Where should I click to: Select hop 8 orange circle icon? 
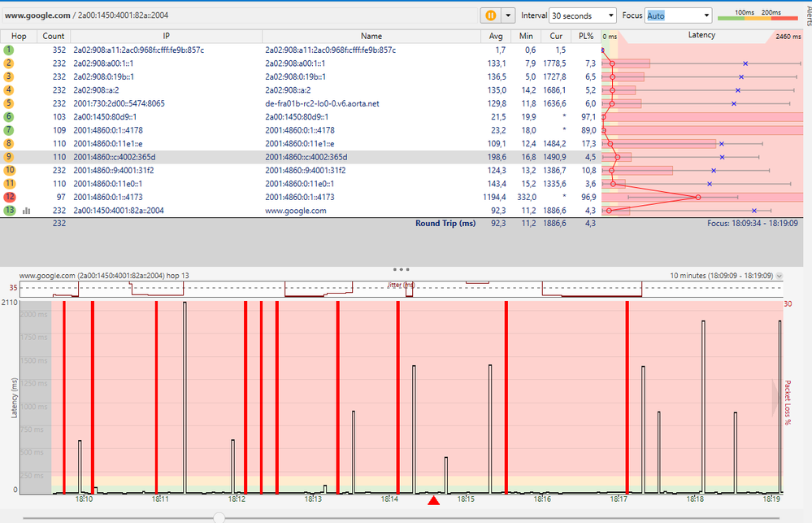point(9,144)
